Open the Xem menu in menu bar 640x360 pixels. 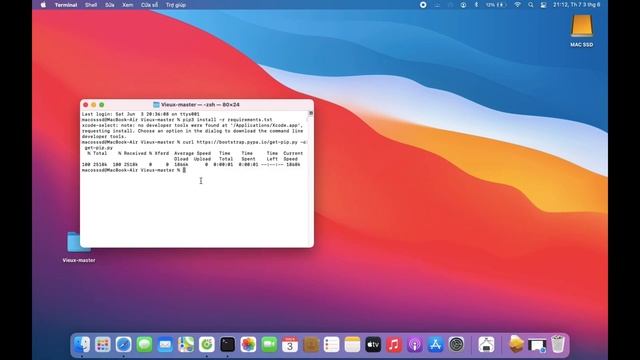click(x=128, y=5)
